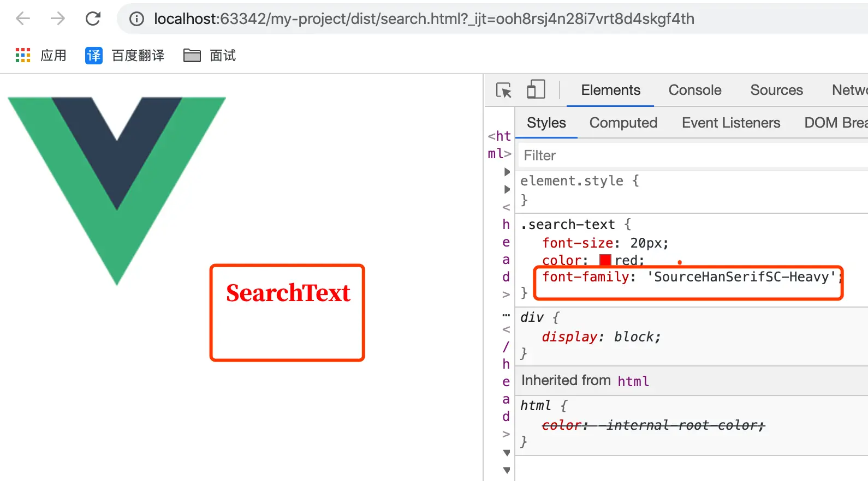
Task: Open the 应用 apps grid shortcut
Action: pos(41,55)
